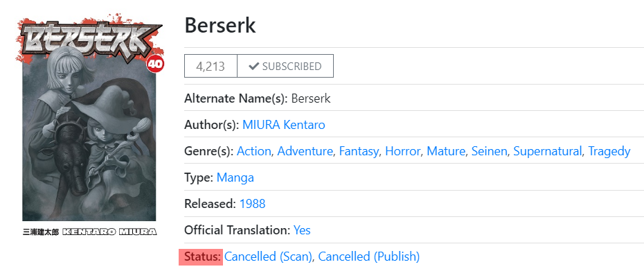Open author MIURA Kentaro link
This screenshot has width=644, height=269.
[x=284, y=125]
